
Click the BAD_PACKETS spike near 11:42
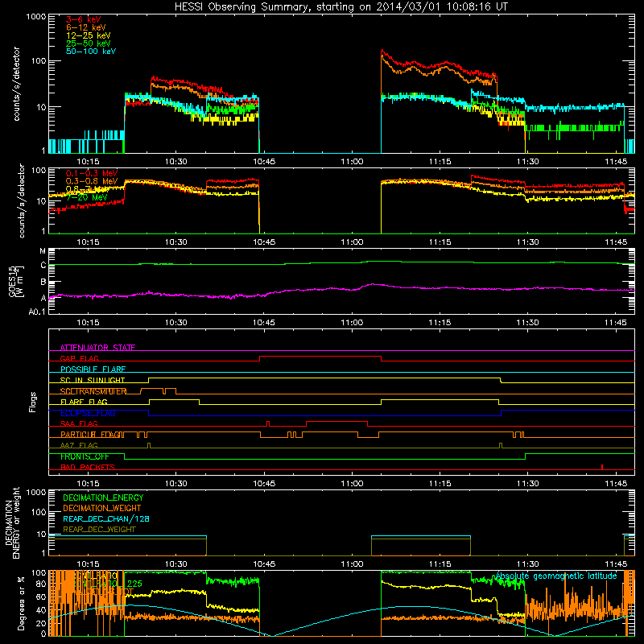[x=602, y=467]
